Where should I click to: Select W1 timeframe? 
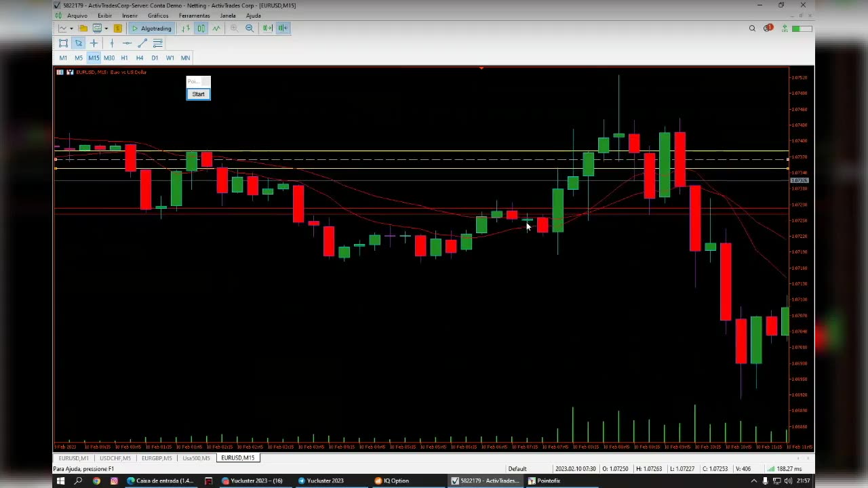click(x=170, y=58)
